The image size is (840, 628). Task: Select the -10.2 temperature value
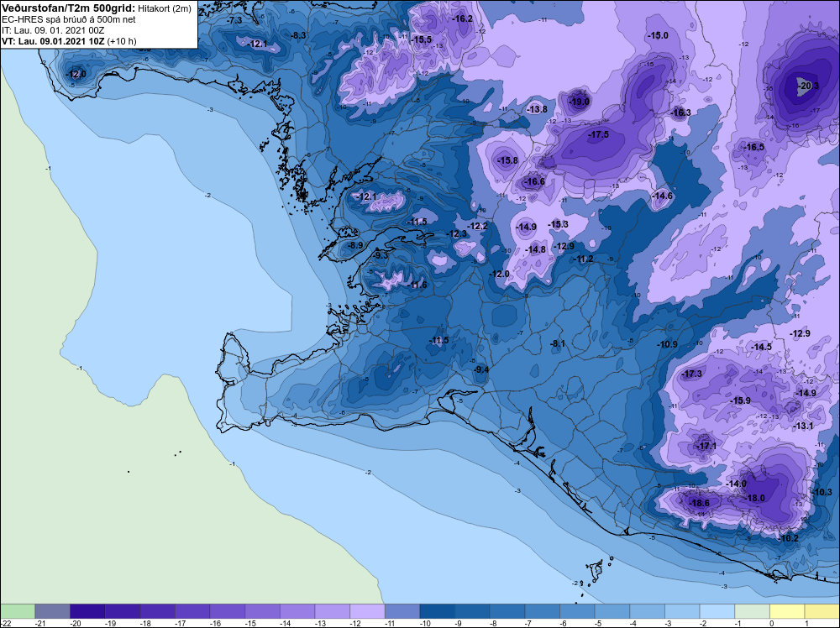coord(787,539)
